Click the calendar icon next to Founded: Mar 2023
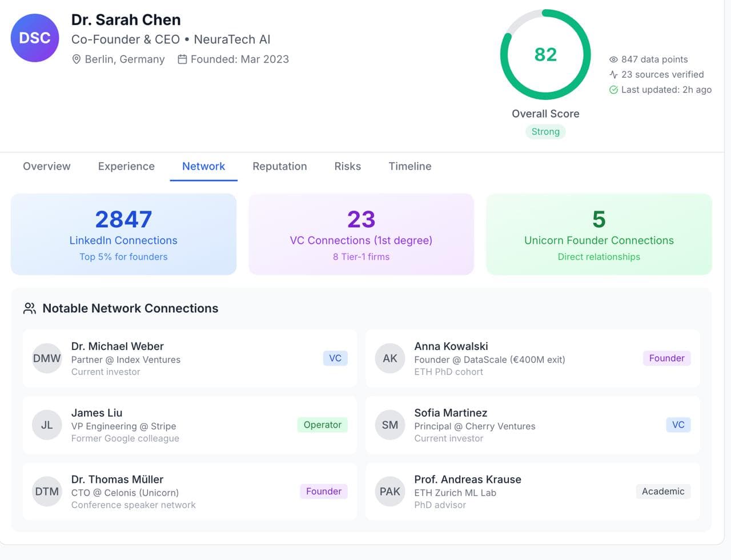 point(182,59)
